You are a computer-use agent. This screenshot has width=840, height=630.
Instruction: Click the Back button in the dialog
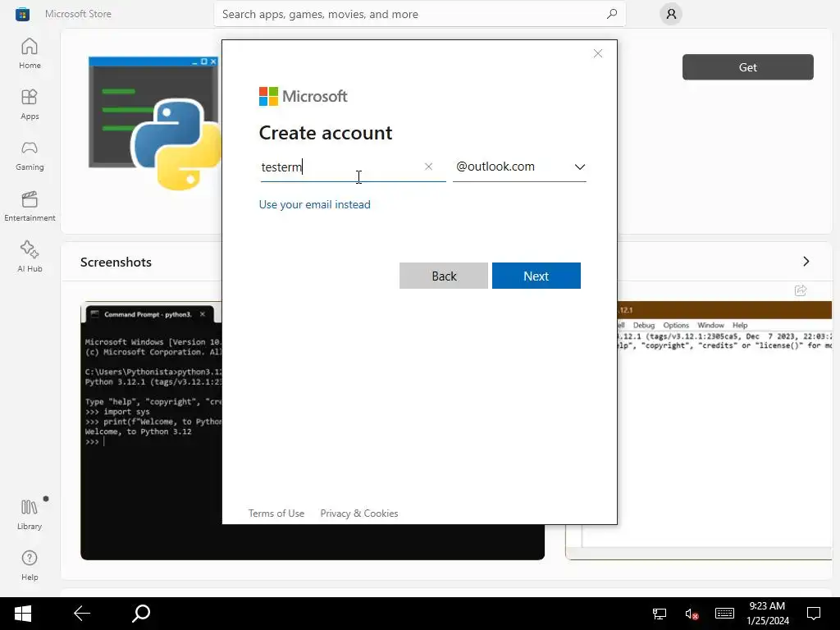click(444, 276)
